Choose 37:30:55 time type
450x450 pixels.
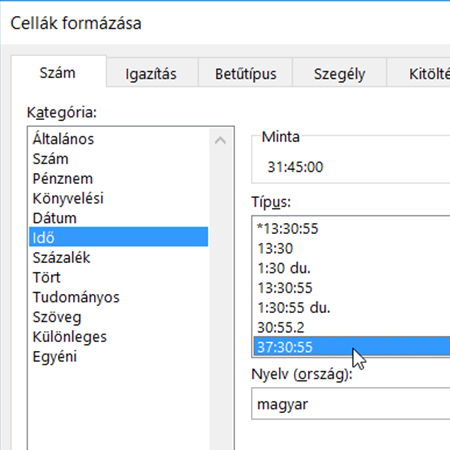pyautogui.click(x=352, y=347)
